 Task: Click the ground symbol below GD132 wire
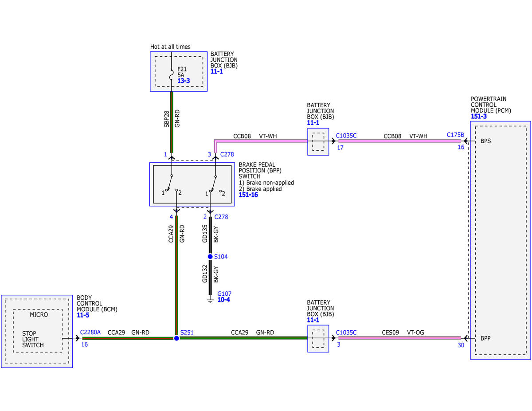(210, 300)
